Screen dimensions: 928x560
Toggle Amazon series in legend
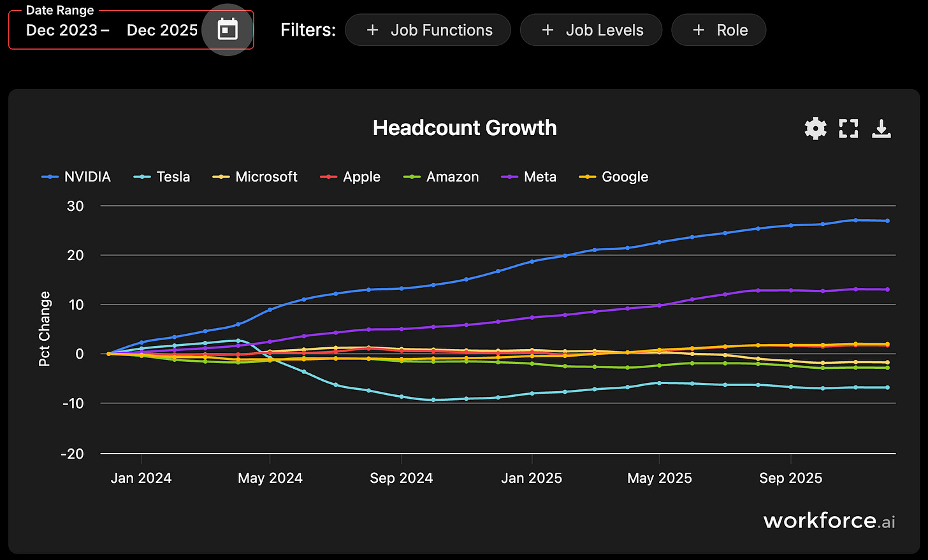click(441, 177)
